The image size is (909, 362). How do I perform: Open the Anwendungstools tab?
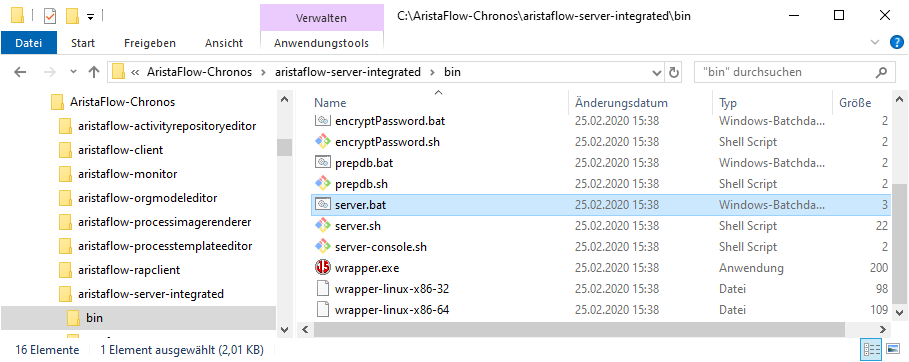pyautogui.click(x=321, y=43)
